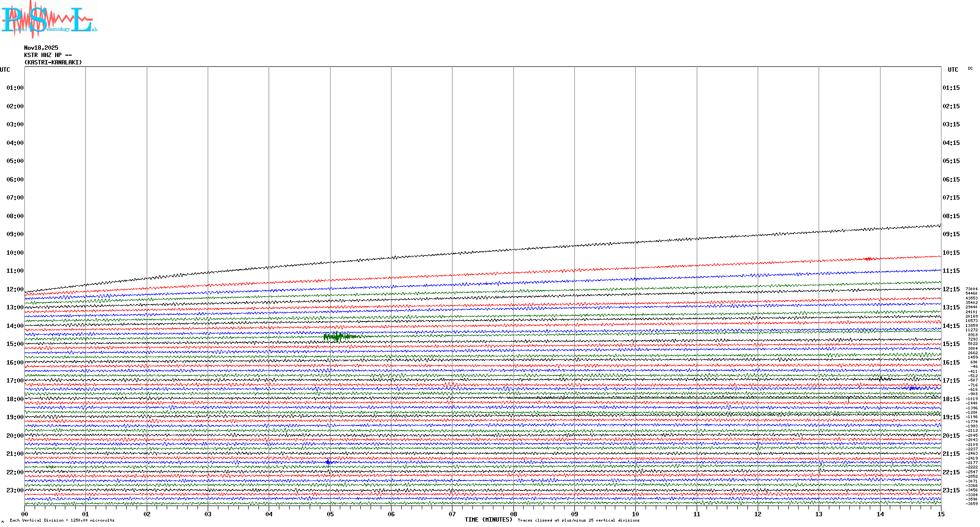Screen dimensions: 980x527
Task: Click the DC label at top right
Action: [970, 69]
